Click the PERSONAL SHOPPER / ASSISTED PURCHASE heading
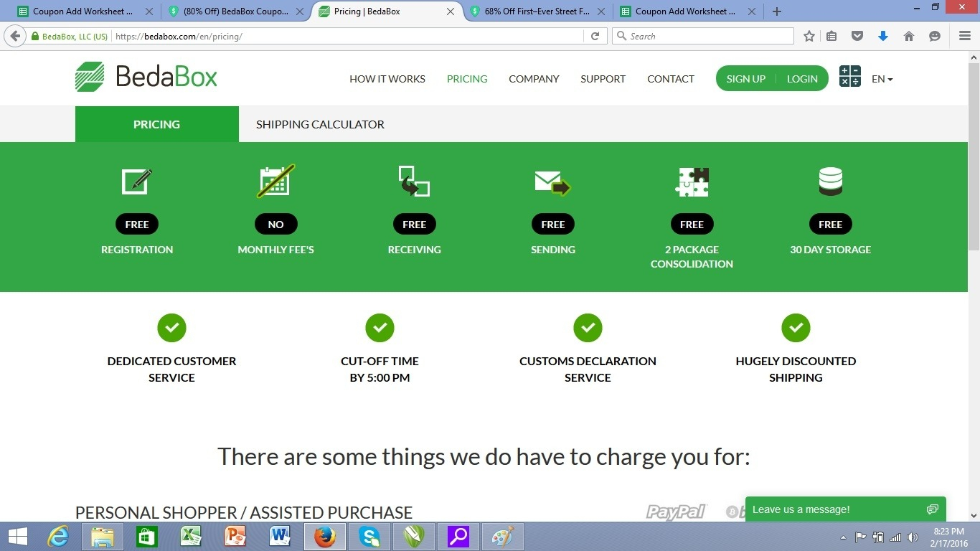Image resolution: width=980 pixels, height=551 pixels. (244, 512)
